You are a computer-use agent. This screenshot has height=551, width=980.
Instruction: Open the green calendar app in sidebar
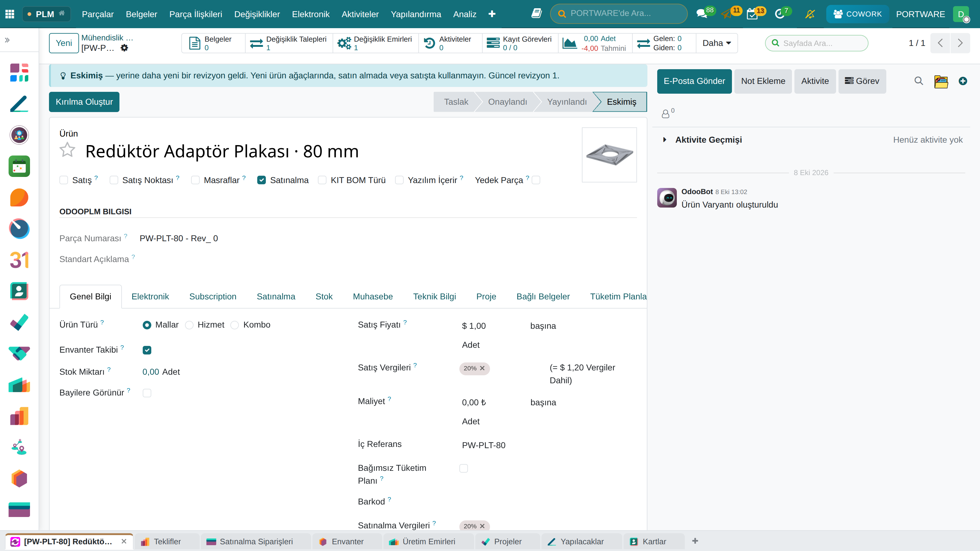(19, 166)
